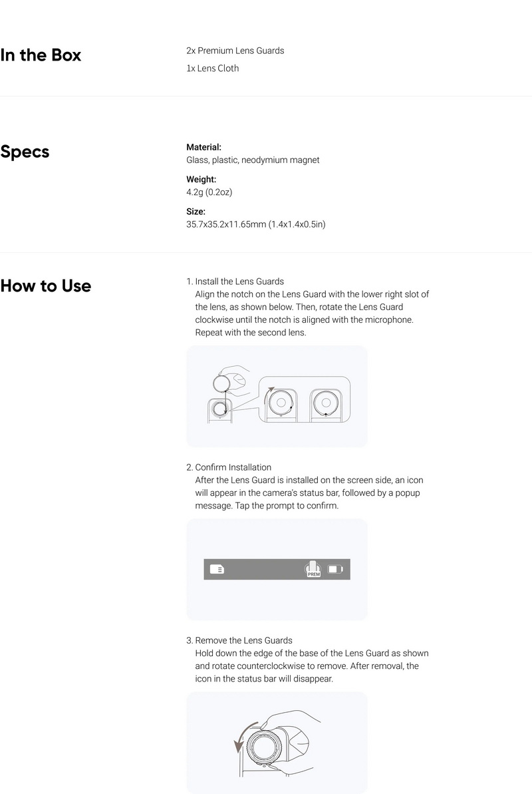
Task: Click the "1x Lens Cloth" item
Action: [x=212, y=69]
